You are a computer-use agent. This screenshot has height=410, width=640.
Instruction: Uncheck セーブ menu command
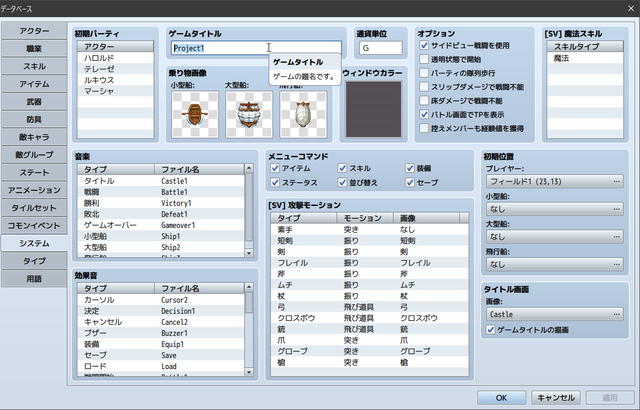(410, 182)
